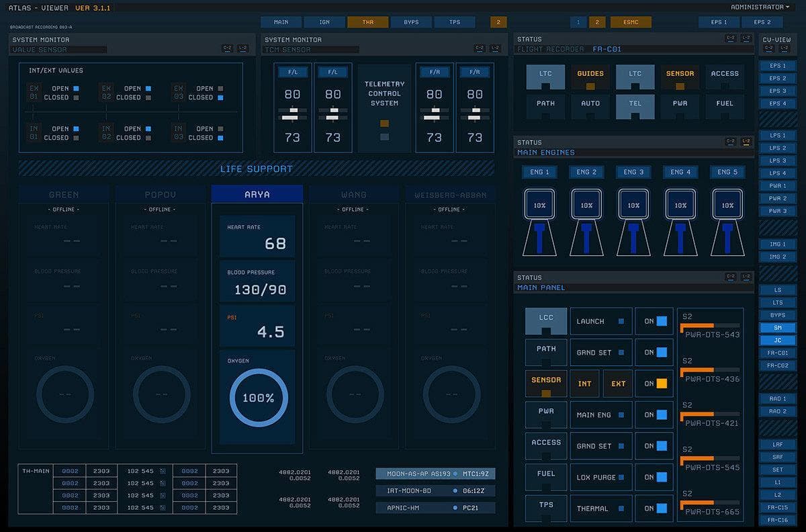Click the orange SENSOR tile in Main Panel
The height and width of the screenshot is (532, 806).
click(546, 384)
